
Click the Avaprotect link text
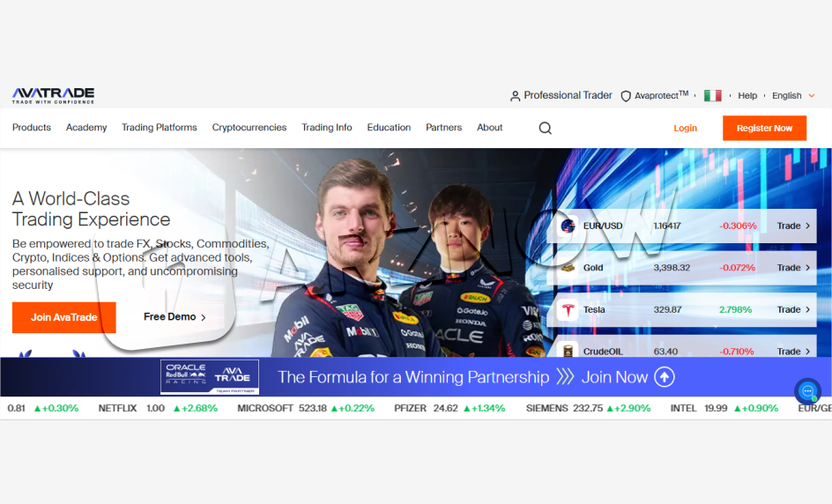(x=661, y=95)
